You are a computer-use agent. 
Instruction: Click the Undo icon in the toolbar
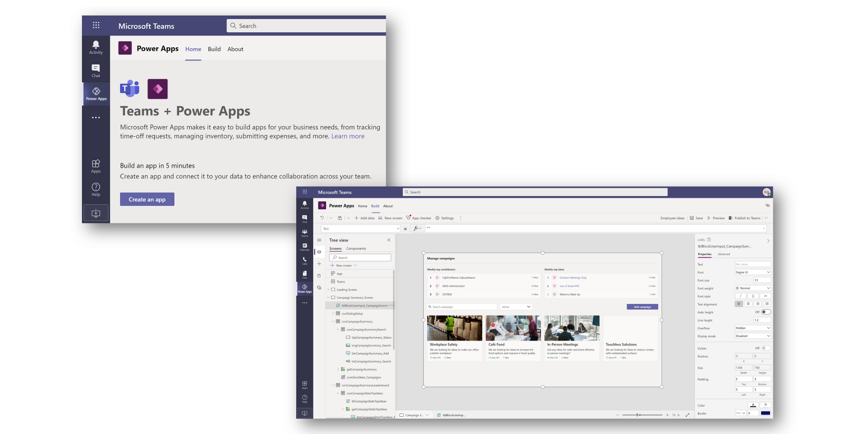click(322, 218)
